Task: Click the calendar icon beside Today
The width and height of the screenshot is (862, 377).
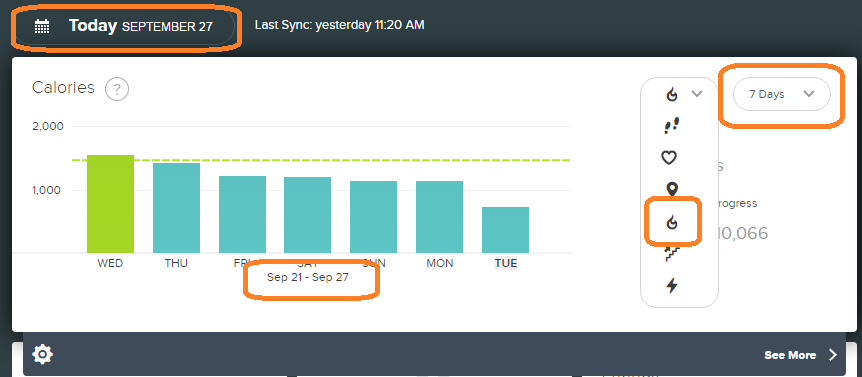Action: pyautogui.click(x=42, y=26)
